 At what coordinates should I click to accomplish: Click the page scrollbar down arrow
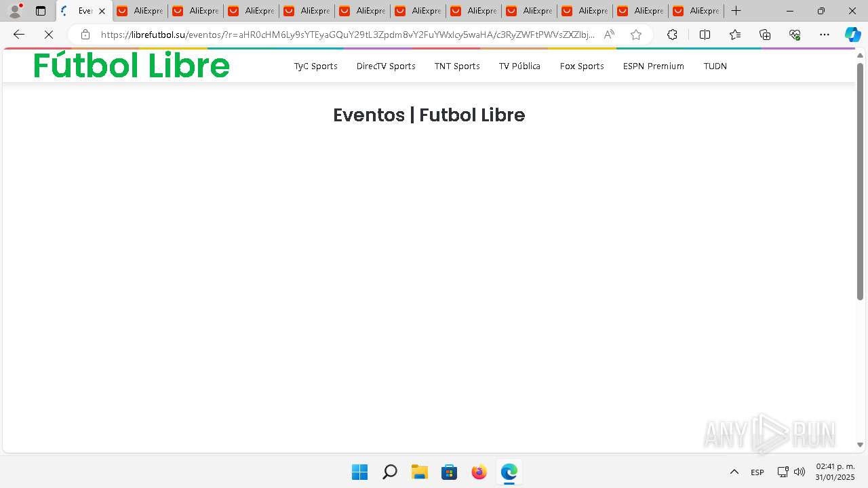click(x=860, y=445)
